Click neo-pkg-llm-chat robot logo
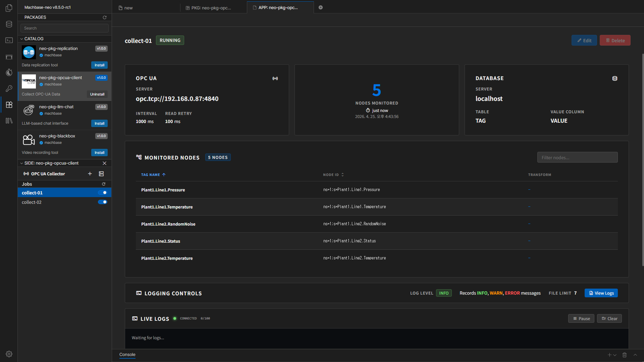 point(29,110)
